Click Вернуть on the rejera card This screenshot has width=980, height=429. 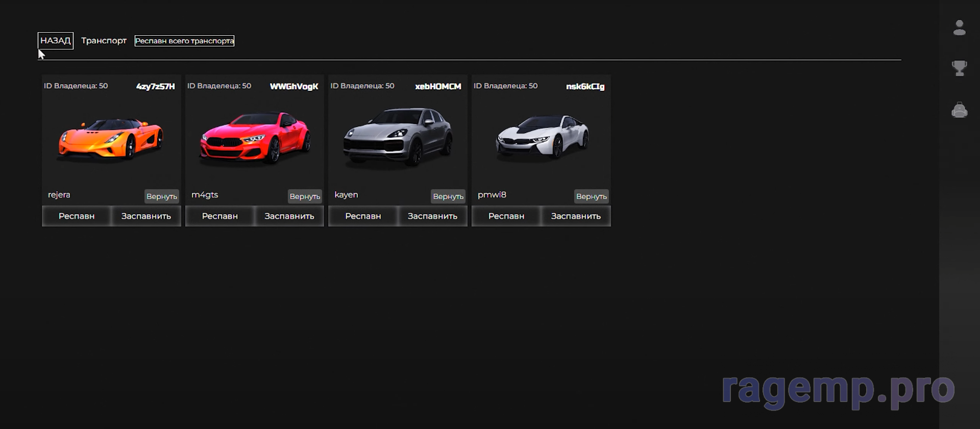point(162,196)
